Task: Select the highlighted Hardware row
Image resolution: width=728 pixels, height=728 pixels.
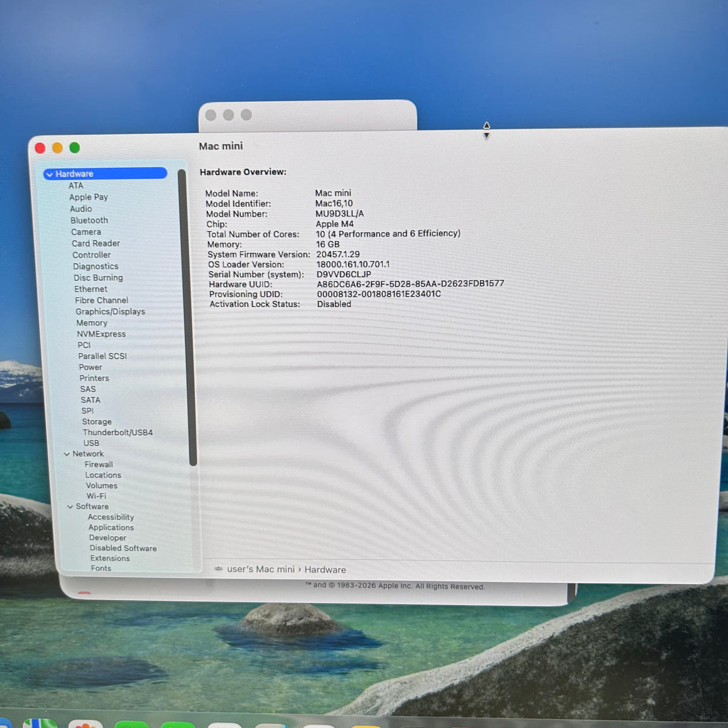Action: [x=105, y=174]
